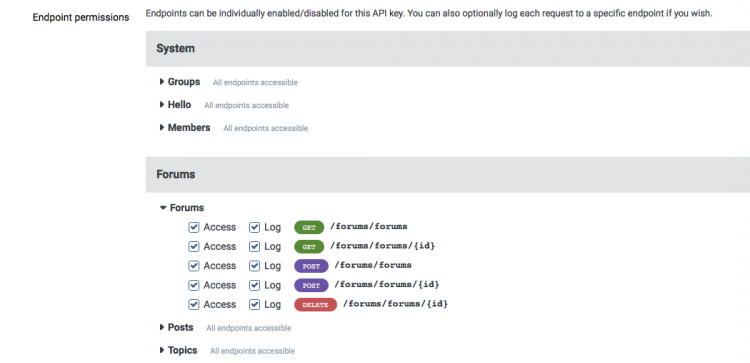Image resolution: width=750 pixels, height=363 pixels.
Task: Uncheck Access for DELETE /forums/forums/{id}
Action: [193, 304]
